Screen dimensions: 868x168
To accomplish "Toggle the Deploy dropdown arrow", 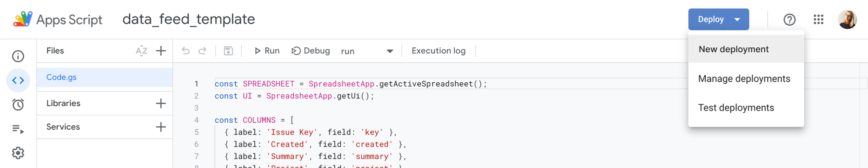I will (737, 20).
